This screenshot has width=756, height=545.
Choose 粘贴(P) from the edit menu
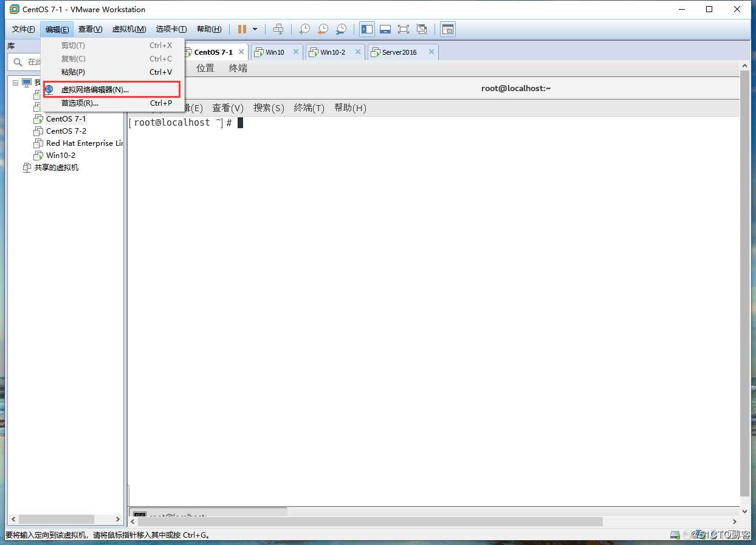click(x=112, y=72)
